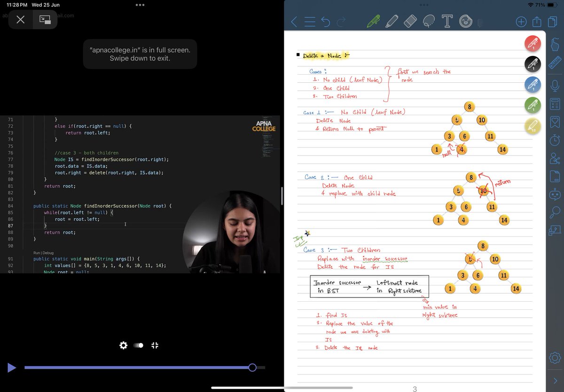Click node 14 in the first tree
The height and width of the screenshot is (392, 564).
pos(503,150)
